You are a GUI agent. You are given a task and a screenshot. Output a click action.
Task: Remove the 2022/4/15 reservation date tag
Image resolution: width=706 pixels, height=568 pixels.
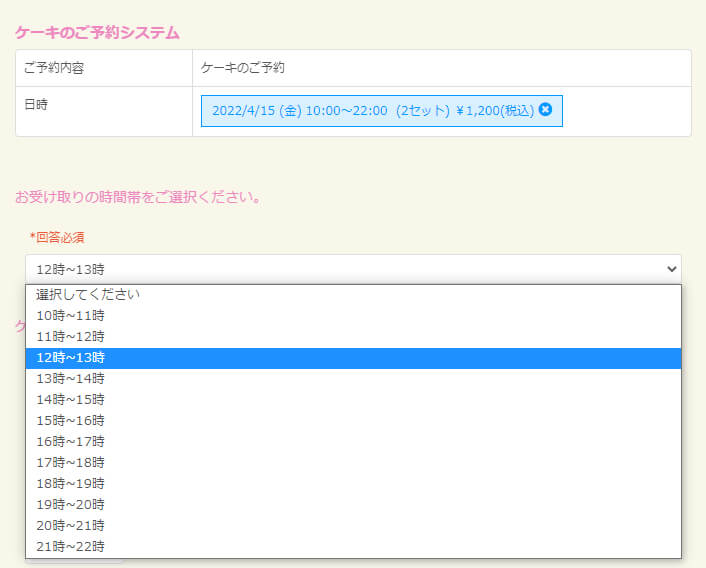545,110
